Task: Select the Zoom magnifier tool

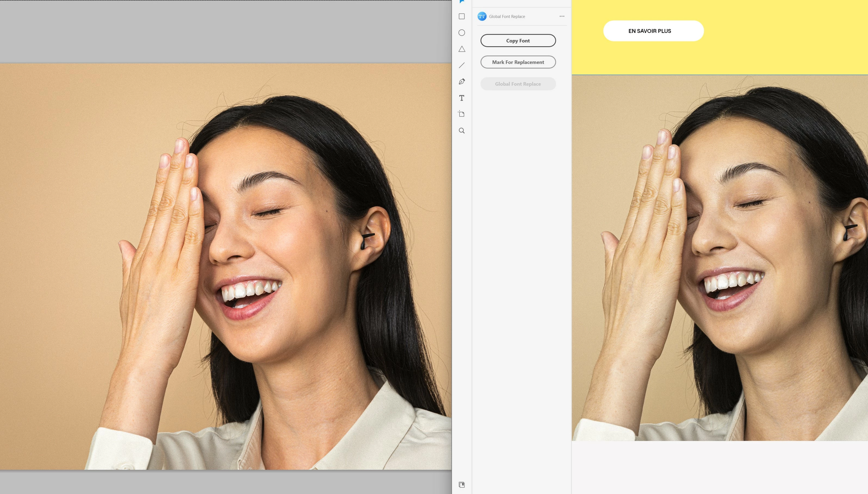Action: click(461, 131)
